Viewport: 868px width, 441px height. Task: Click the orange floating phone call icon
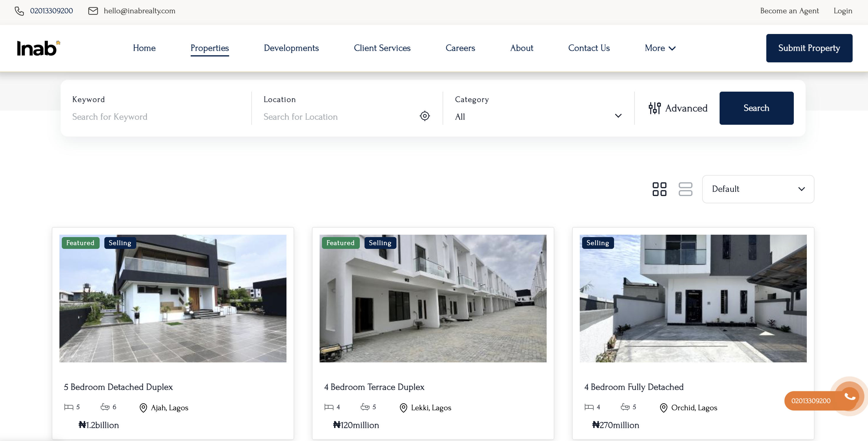[849, 396]
